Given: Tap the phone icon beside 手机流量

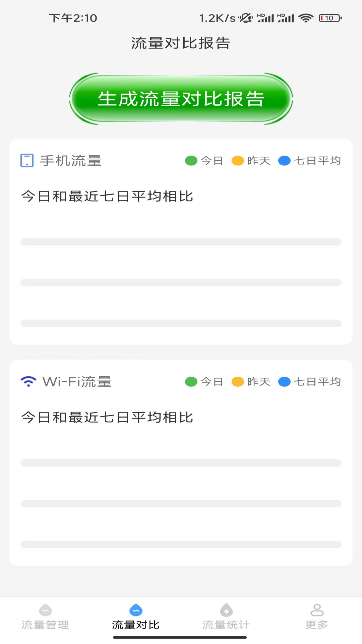Looking at the screenshot, I should 27,160.
